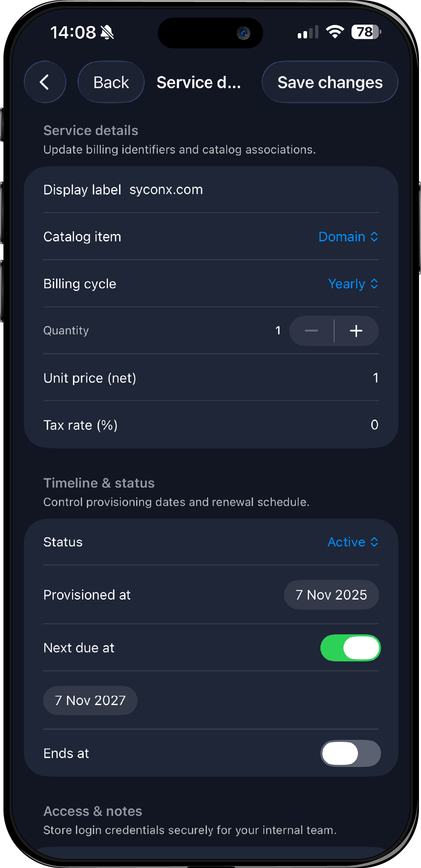Enable the Ends at toggle
421x868 pixels.
350,753
